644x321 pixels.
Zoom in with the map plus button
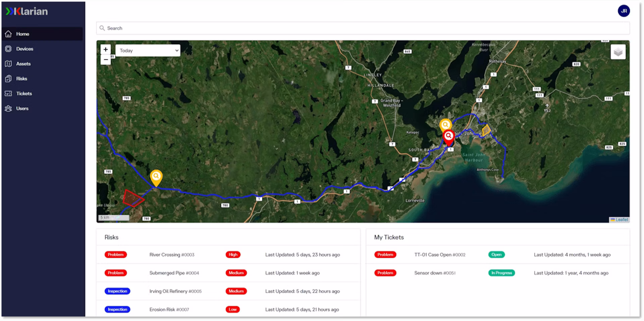click(106, 50)
